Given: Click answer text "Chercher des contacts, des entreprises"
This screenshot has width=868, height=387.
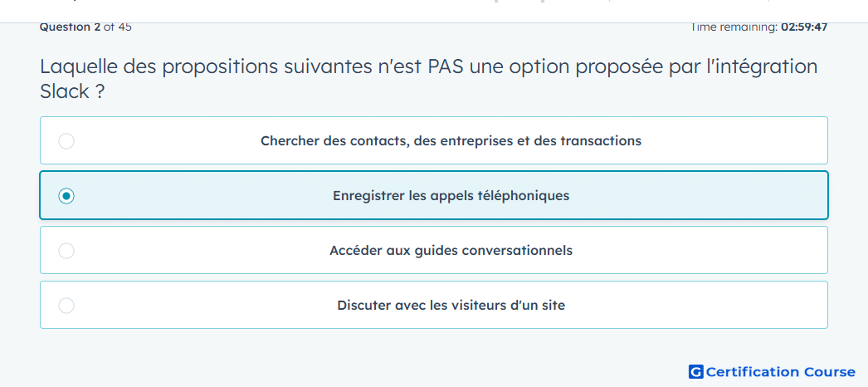Looking at the screenshot, I should click(451, 141).
